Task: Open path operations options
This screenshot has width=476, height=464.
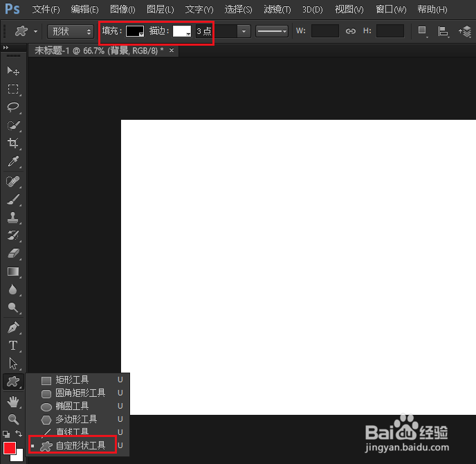Action: coord(422,31)
